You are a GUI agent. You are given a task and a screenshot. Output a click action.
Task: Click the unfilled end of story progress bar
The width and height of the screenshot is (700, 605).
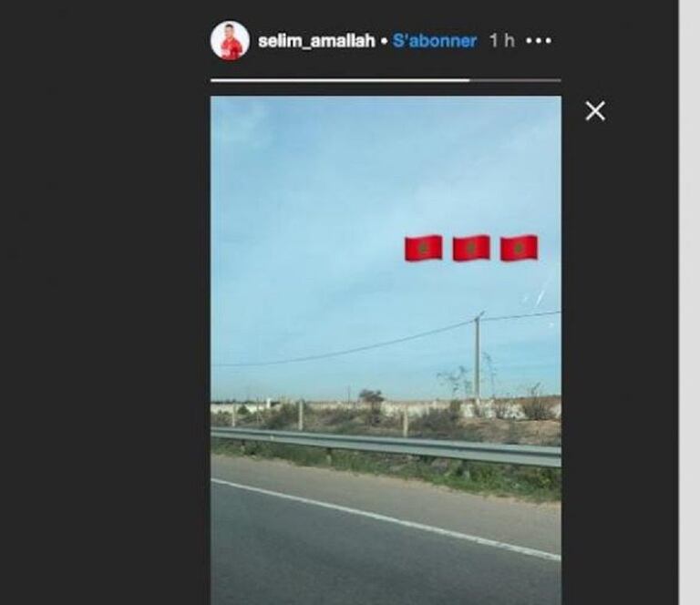[x=516, y=81]
